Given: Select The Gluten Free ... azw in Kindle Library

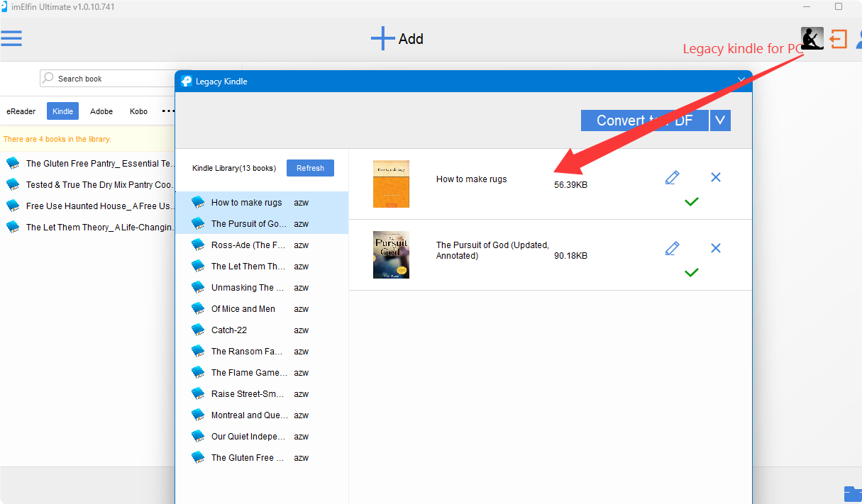Looking at the screenshot, I should (x=262, y=457).
